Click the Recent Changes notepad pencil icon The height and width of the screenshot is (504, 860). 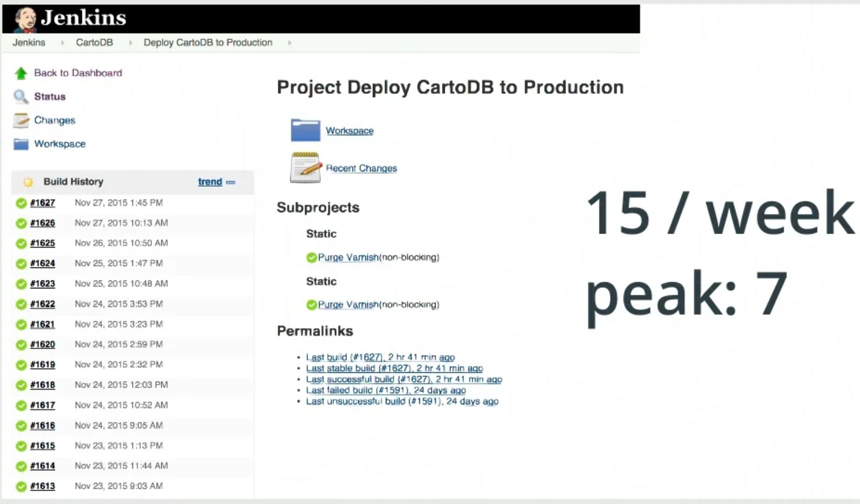[305, 167]
